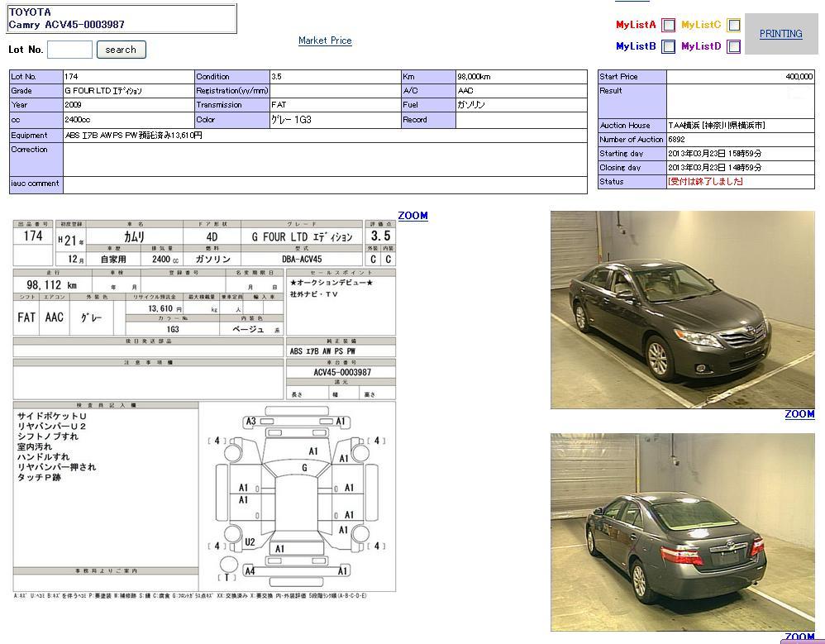Focus the Lot No. input field
This screenshot has width=825, height=644.
pyautogui.click(x=69, y=50)
